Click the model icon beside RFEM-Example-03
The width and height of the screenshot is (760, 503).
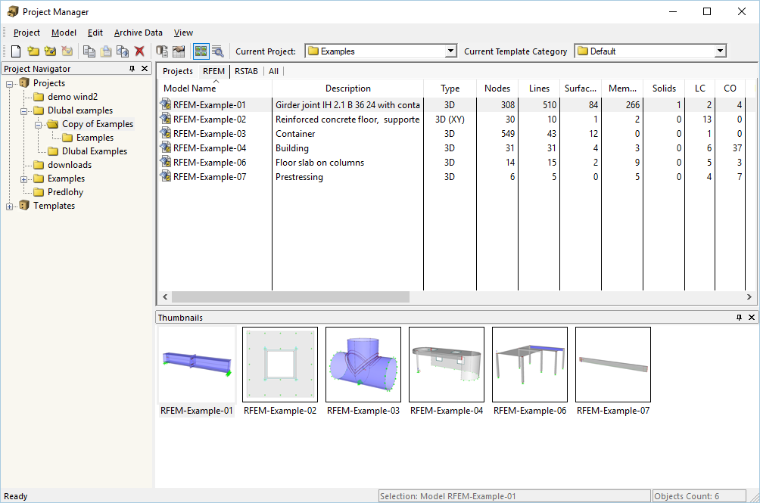click(x=166, y=133)
